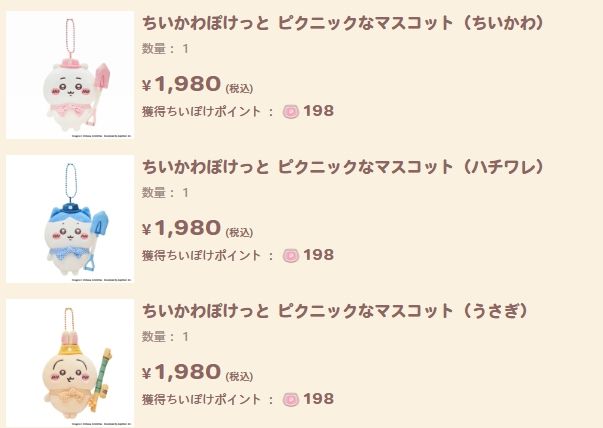
Task: Click 獲得ちいぽけポイント label under ハチワレ mascot
Action: (x=203, y=256)
